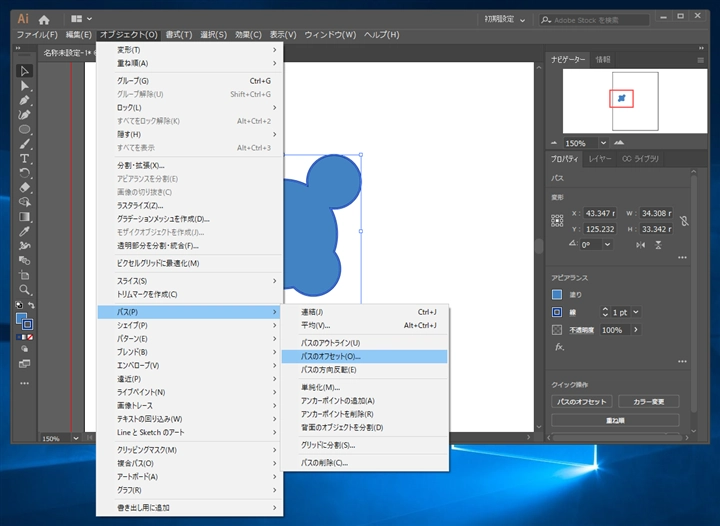Click the toolbar fill color box

(x=21, y=319)
